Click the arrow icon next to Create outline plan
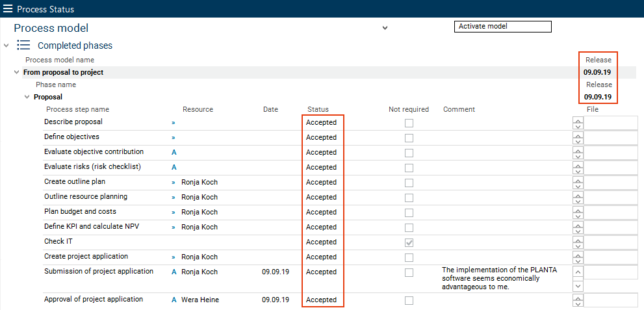Screen dimensions: 644x310 pyautogui.click(x=174, y=182)
